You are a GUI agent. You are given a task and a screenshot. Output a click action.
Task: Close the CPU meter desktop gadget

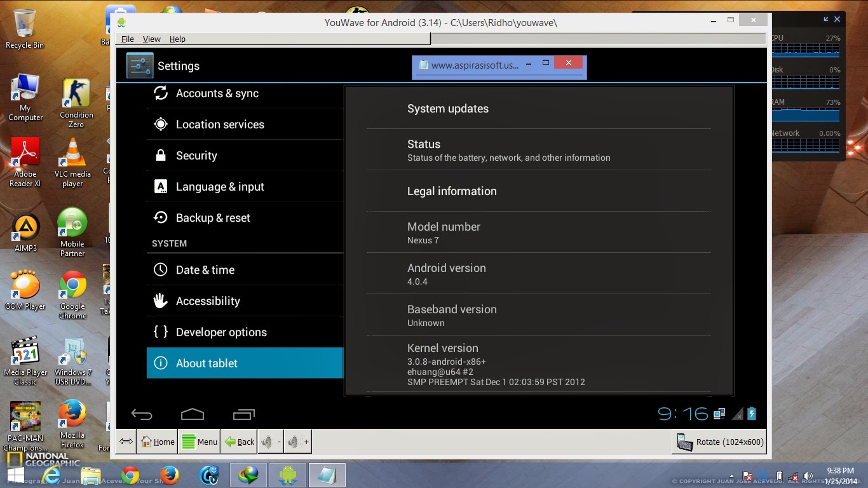click(837, 20)
